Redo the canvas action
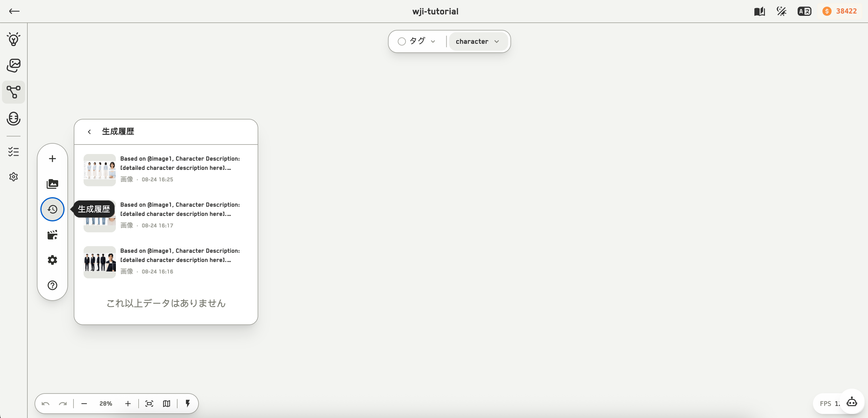 coord(63,404)
